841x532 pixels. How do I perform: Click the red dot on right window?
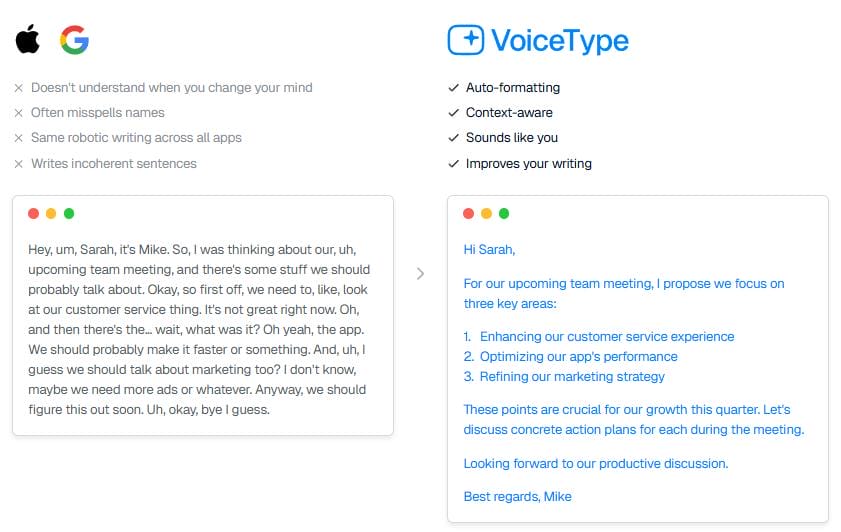click(x=469, y=213)
